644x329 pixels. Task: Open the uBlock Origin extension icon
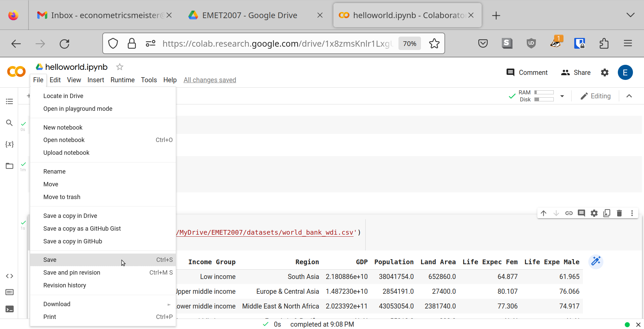531,43
